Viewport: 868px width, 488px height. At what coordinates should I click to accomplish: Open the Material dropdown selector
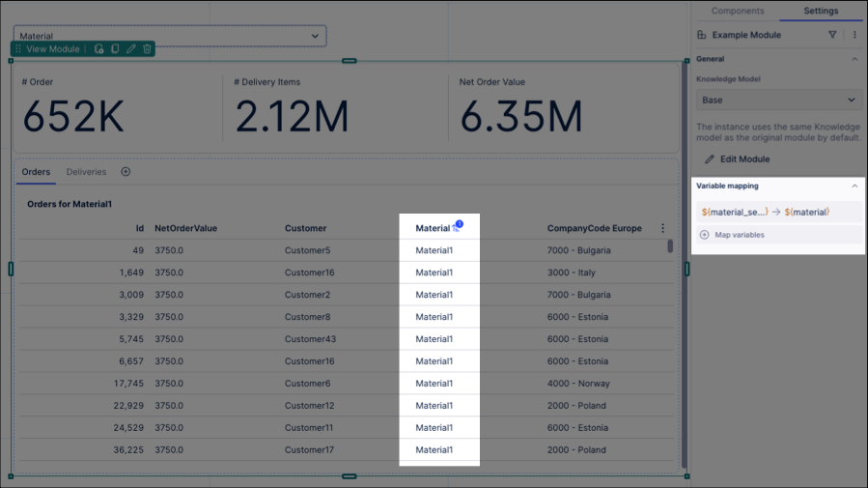point(170,36)
